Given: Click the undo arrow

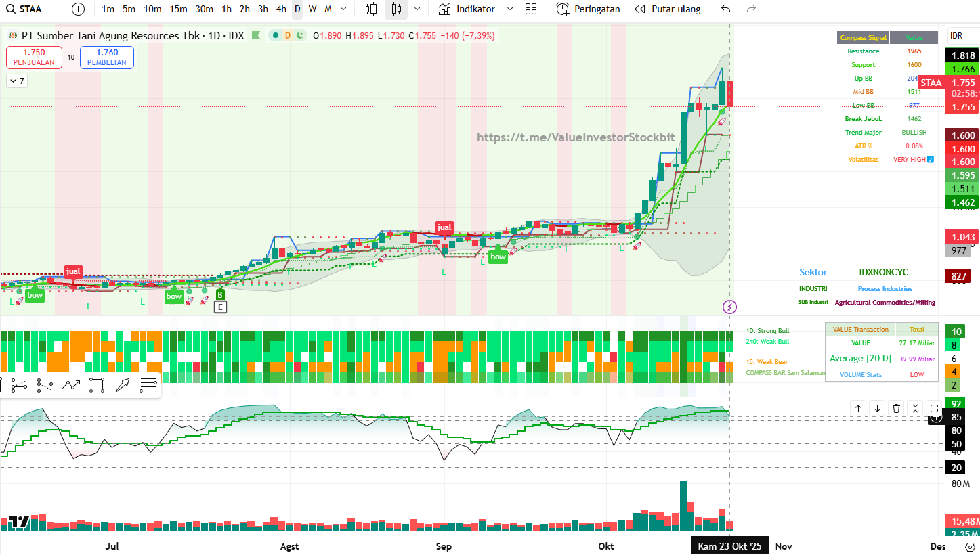Looking at the screenshot, I should [726, 9].
